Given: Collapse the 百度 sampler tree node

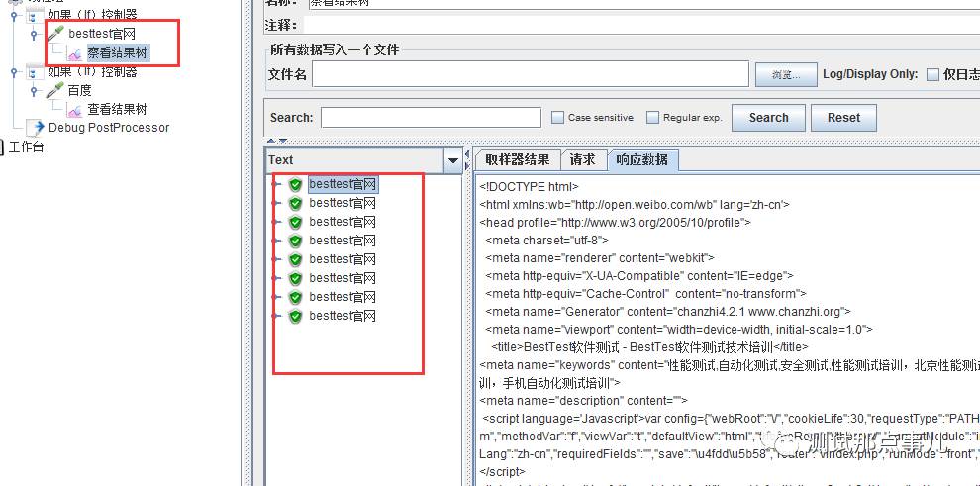Looking at the screenshot, I should click(x=35, y=92).
